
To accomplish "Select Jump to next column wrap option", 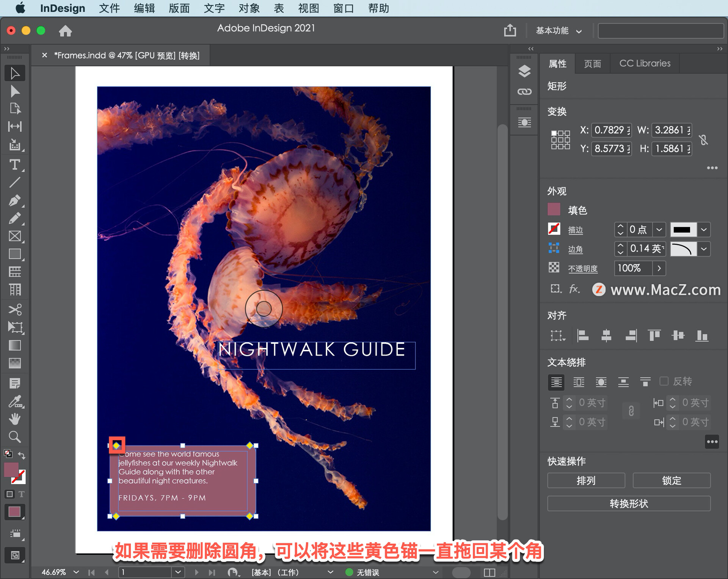I will click(x=645, y=382).
